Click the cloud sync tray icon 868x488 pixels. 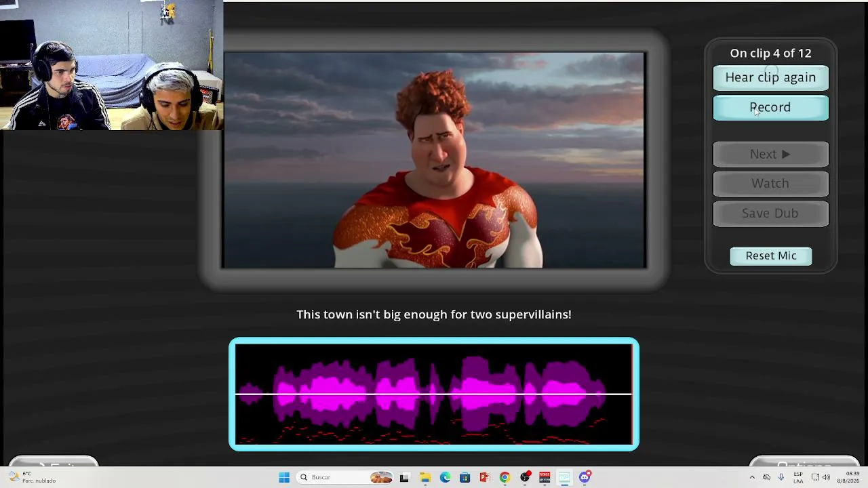767,477
